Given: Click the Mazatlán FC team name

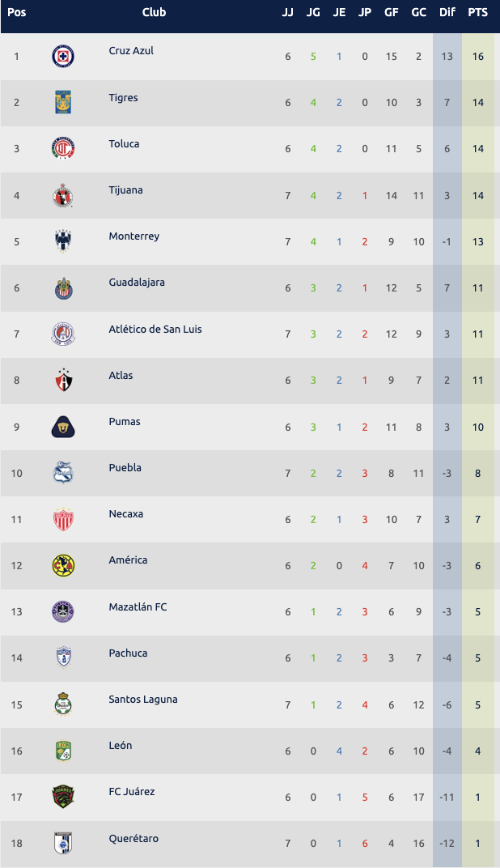Looking at the screenshot, I should coord(138,607).
